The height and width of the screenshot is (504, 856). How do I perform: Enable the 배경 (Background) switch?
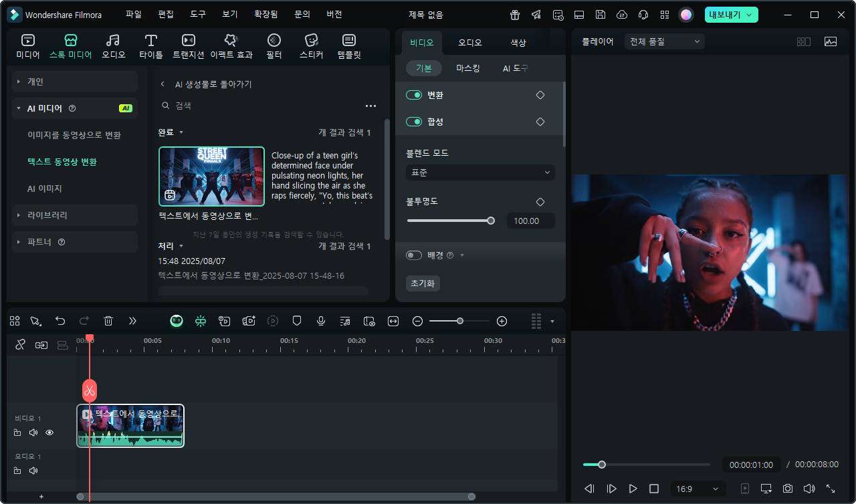click(x=414, y=255)
